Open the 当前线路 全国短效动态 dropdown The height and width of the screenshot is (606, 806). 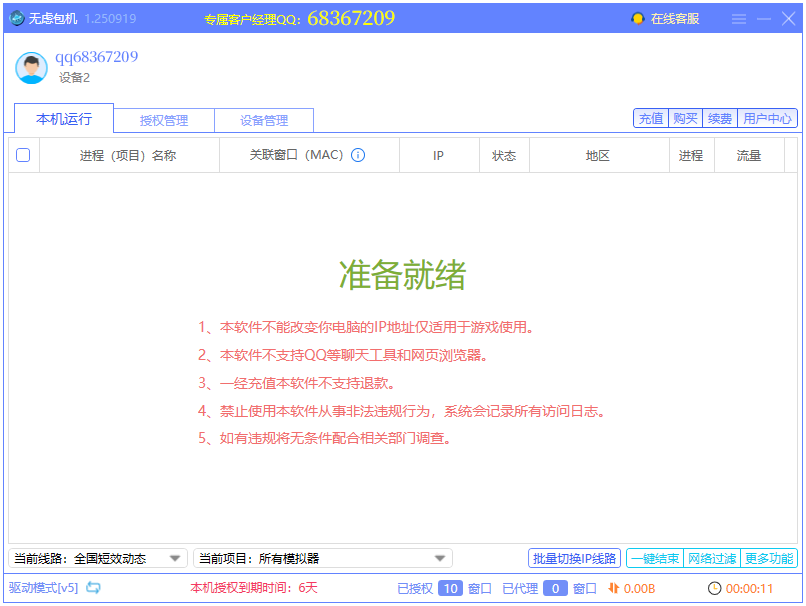(x=95, y=557)
